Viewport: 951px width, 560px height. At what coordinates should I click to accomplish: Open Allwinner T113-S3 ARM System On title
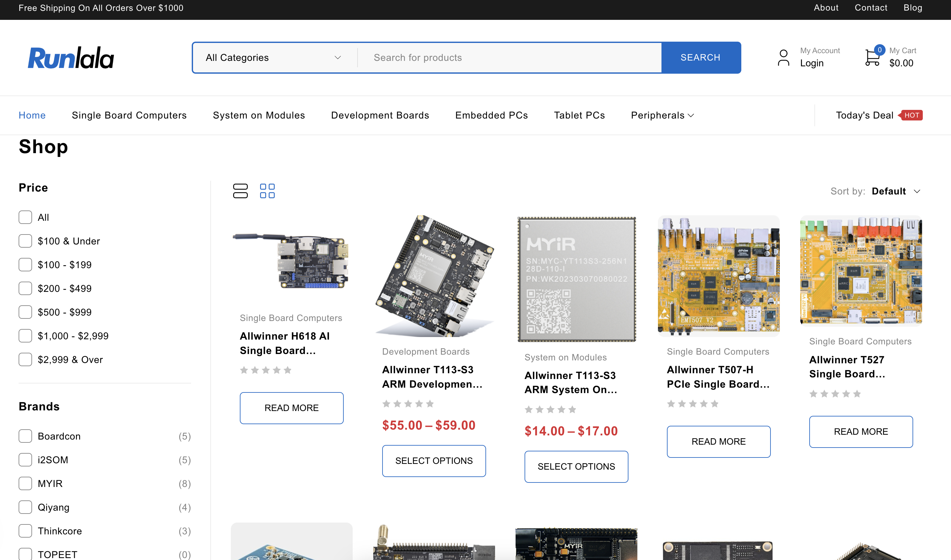[571, 383]
